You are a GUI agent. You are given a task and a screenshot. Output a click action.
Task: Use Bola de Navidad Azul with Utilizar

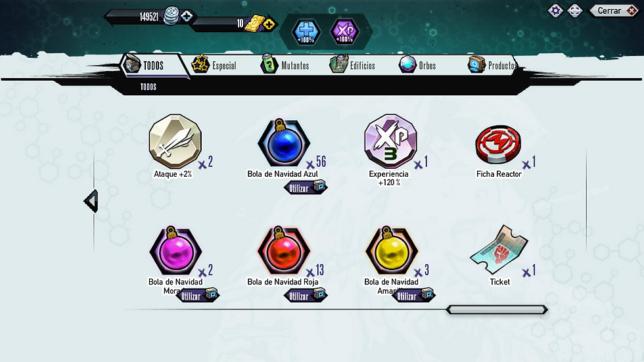pyautogui.click(x=306, y=188)
